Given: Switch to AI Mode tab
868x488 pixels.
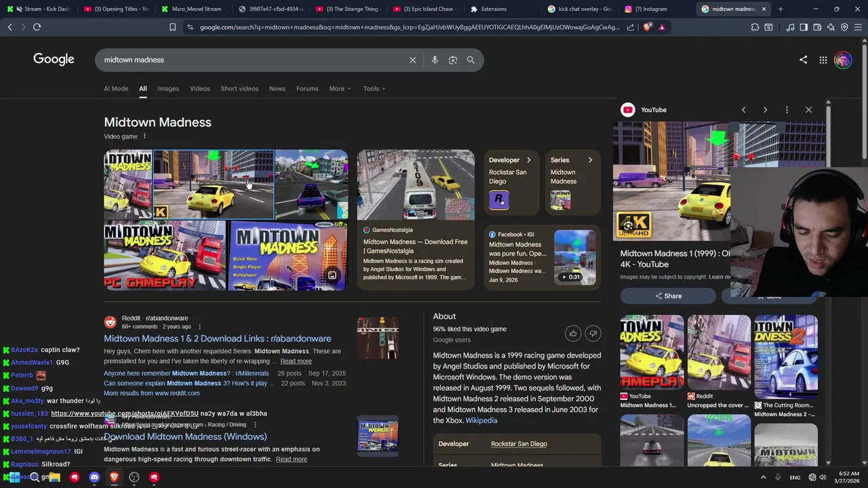Looking at the screenshot, I should (x=116, y=89).
